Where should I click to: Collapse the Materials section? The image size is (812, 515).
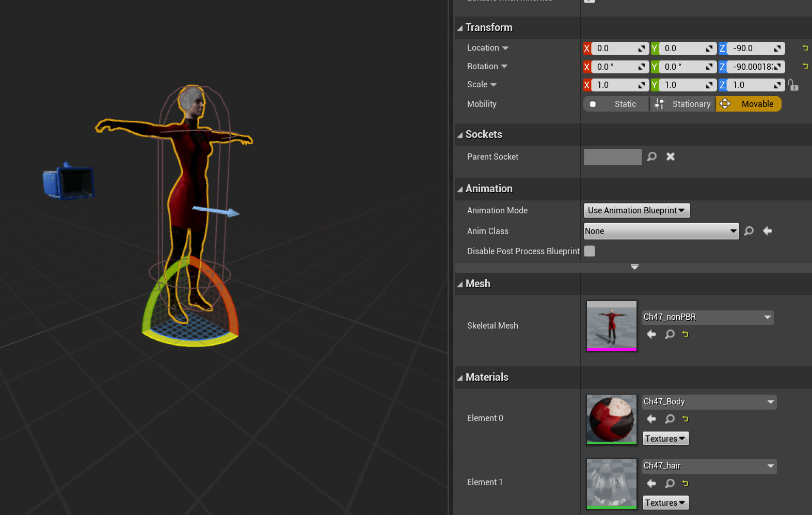[x=460, y=378]
